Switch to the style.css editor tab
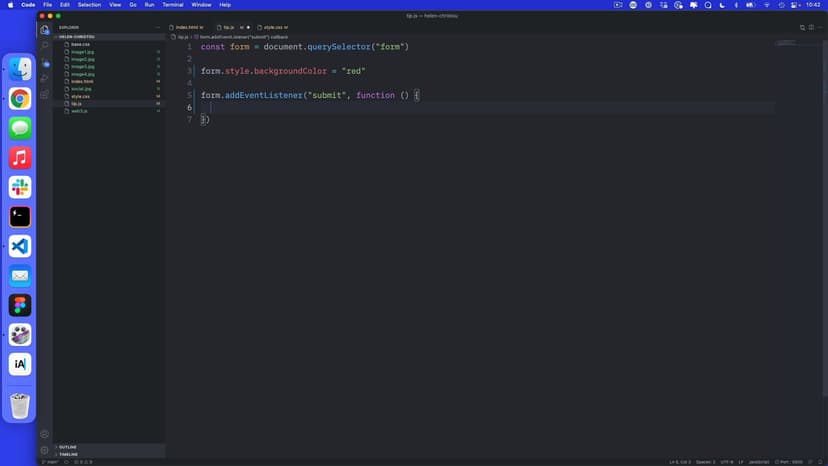This screenshot has height=466, width=828. tap(274, 27)
